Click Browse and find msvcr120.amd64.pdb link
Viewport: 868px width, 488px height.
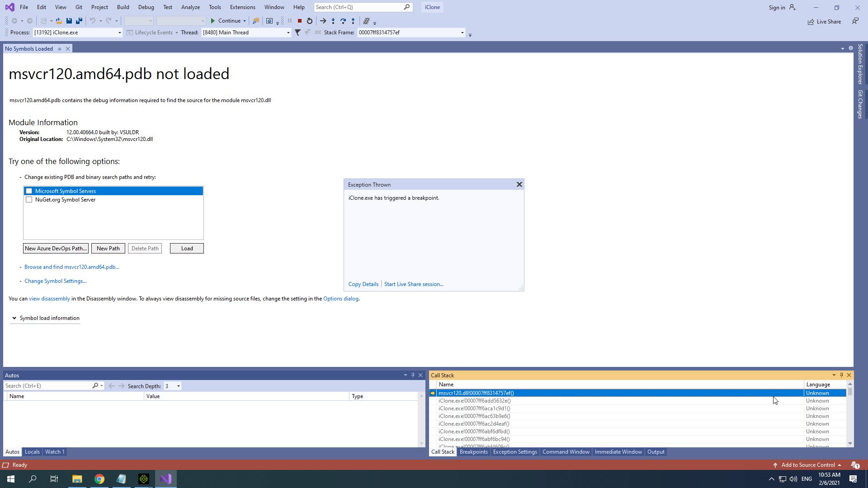point(72,267)
